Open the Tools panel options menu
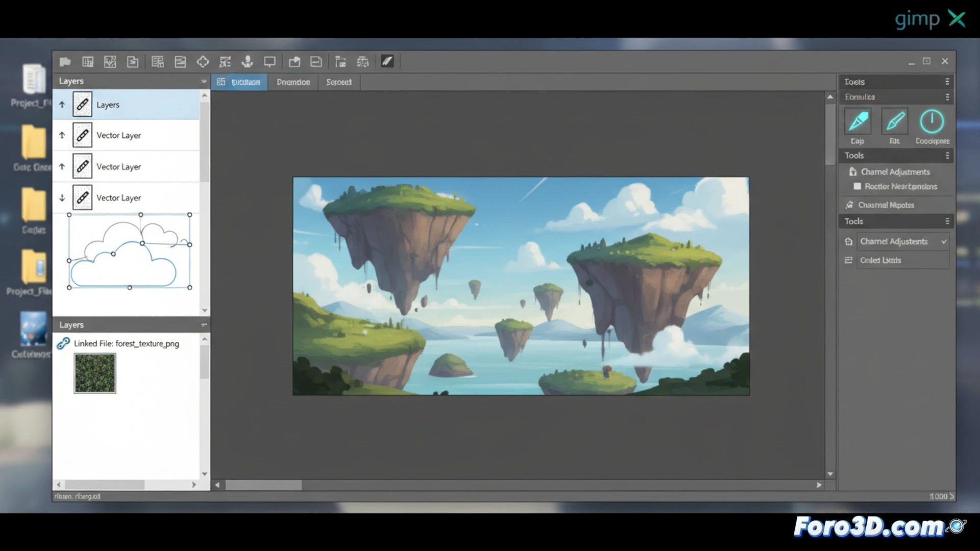 pos(948,156)
